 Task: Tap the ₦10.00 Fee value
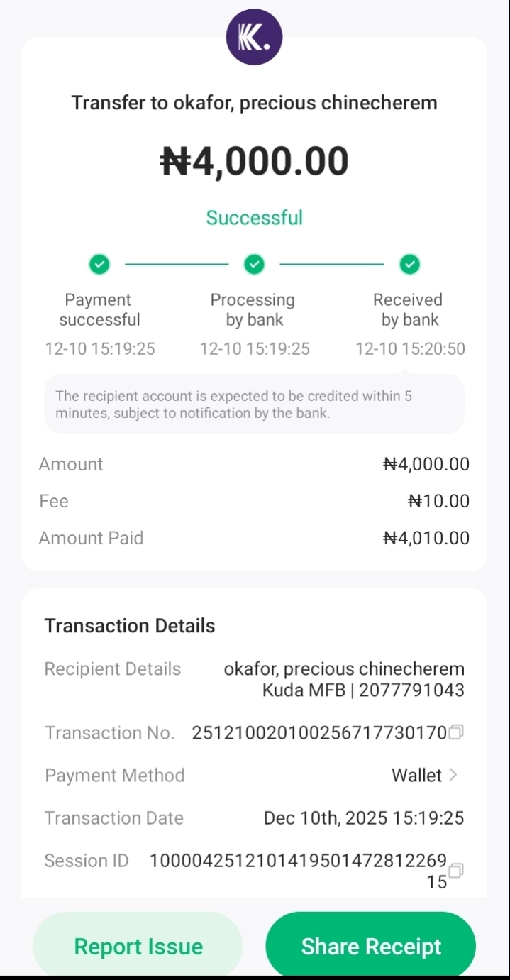pyautogui.click(x=438, y=501)
